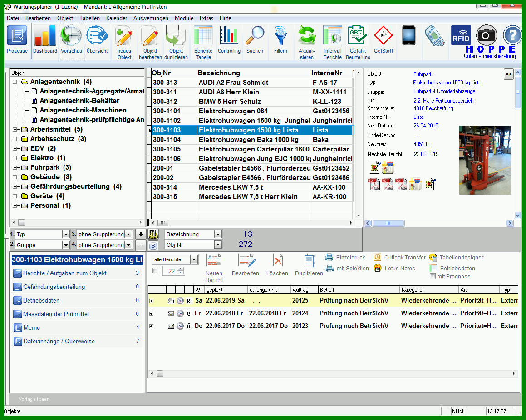Open the alle Berichte filter dropdown
The width and height of the screenshot is (526, 420).
[x=193, y=259]
